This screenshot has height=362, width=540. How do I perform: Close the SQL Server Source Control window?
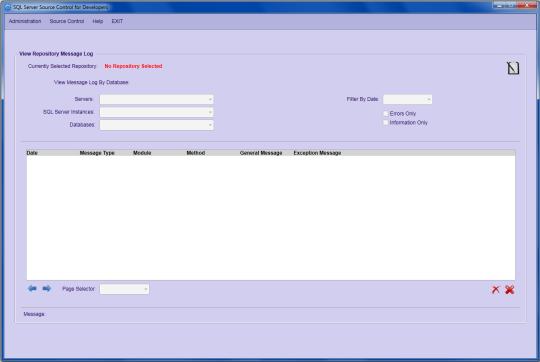pyautogui.click(x=527, y=5)
